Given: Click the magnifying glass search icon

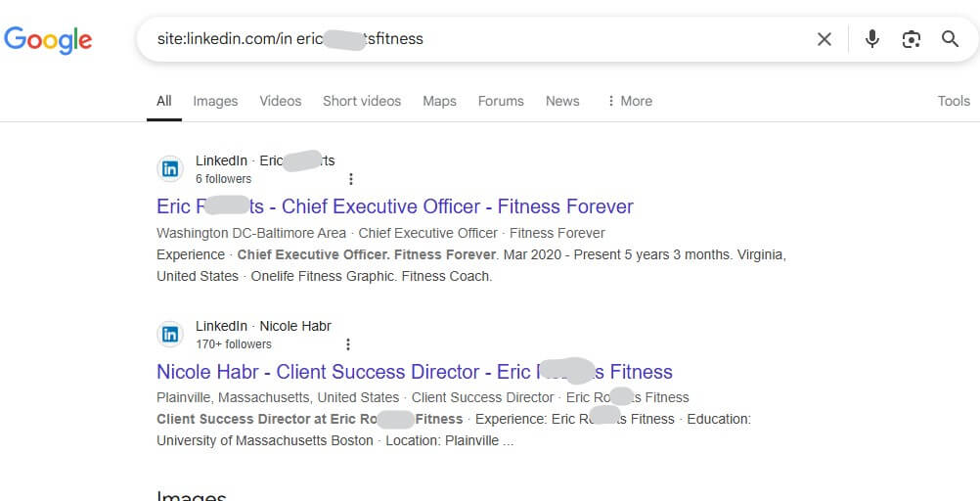Looking at the screenshot, I should (x=950, y=39).
